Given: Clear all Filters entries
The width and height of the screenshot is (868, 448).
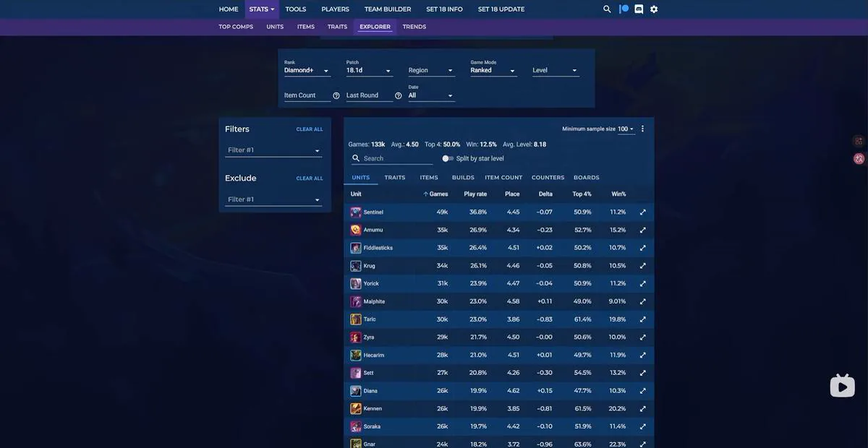Looking at the screenshot, I should (x=310, y=129).
